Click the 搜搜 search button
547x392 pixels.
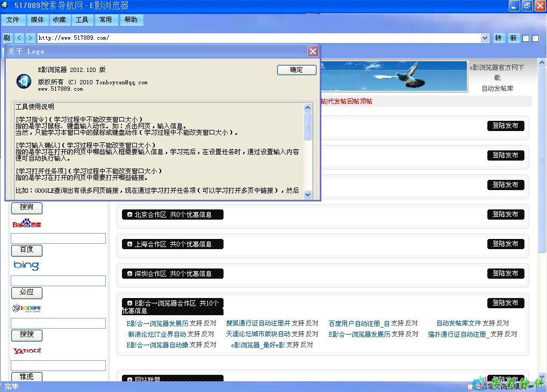pos(26,335)
